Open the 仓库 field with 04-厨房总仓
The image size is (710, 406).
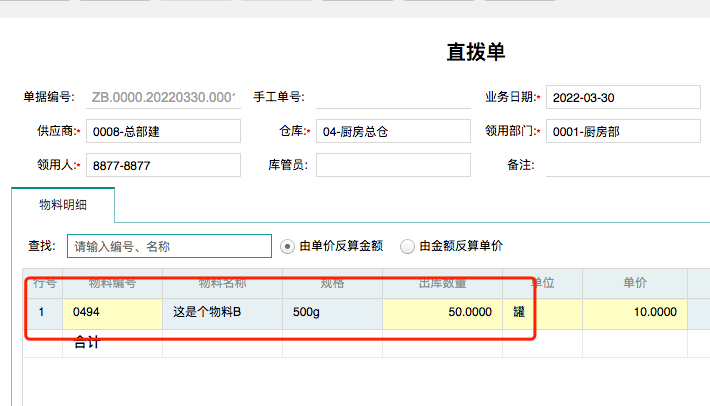coord(392,132)
